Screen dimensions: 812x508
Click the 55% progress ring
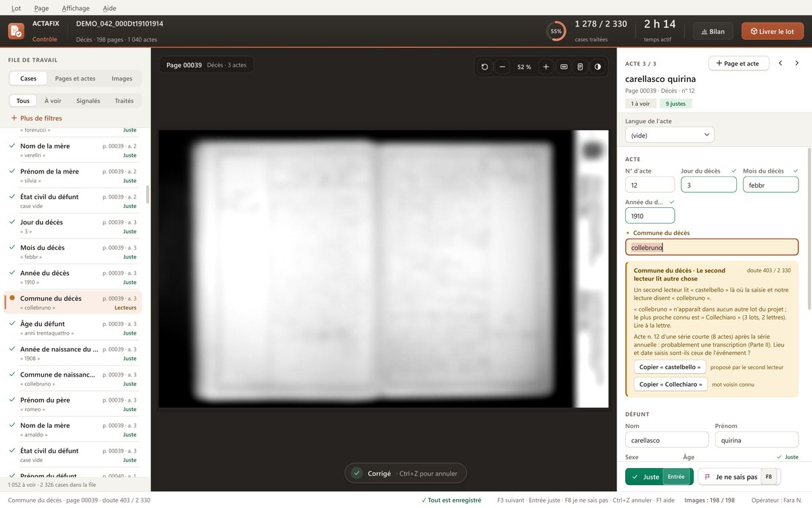556,31
